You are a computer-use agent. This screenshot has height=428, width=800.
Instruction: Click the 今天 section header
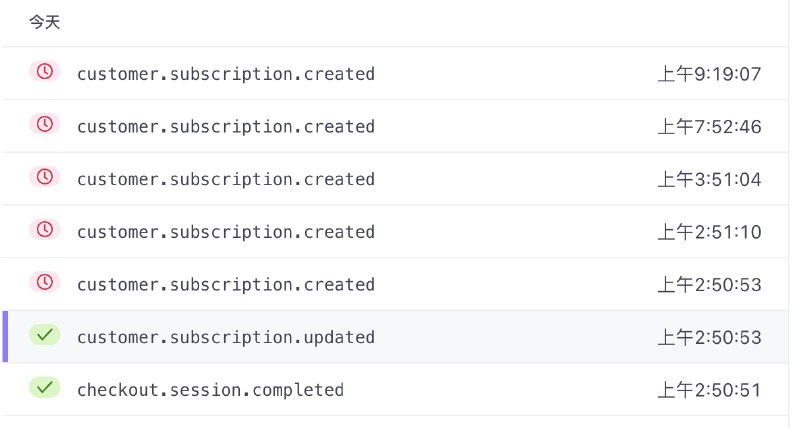coord(45,22)
